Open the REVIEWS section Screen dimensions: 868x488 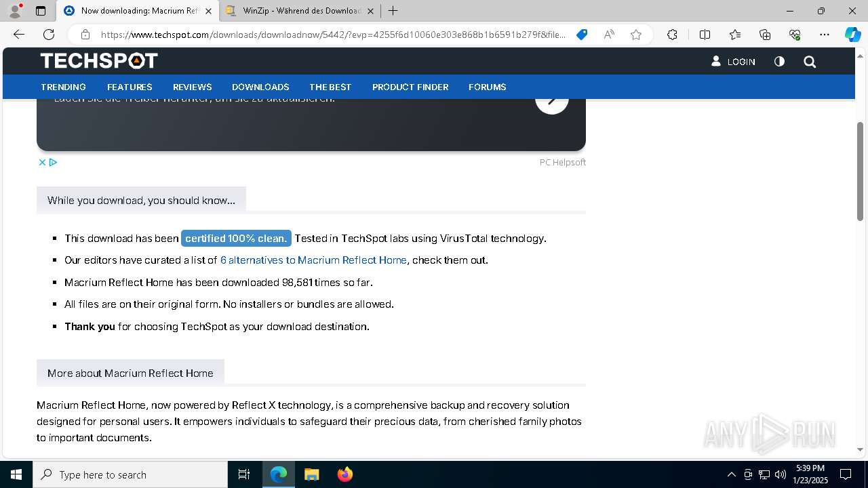(x=192, y=87)
